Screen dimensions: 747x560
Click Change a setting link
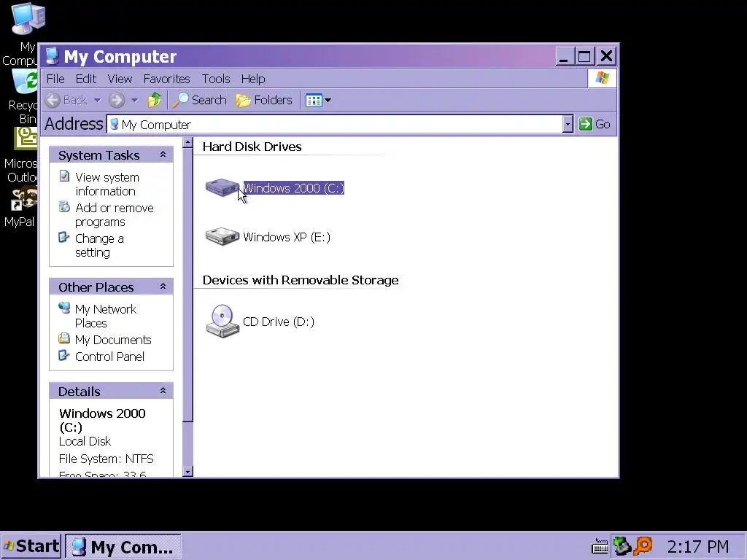99,245
